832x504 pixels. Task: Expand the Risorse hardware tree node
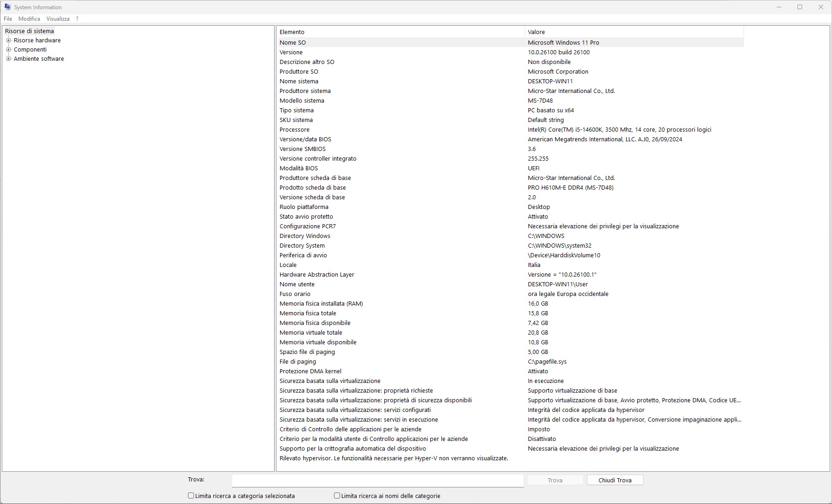tap(8, 41)
